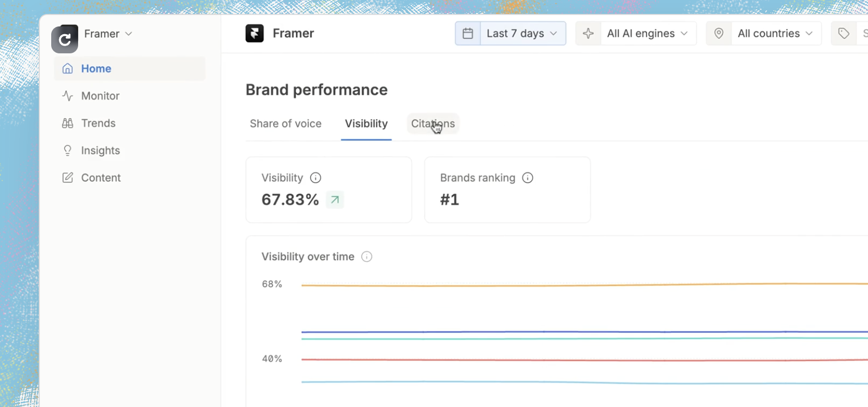This screenshot has width=868, height=407.
Task: Click the 67.83% visibility value
Action: (x=290, y=199)
